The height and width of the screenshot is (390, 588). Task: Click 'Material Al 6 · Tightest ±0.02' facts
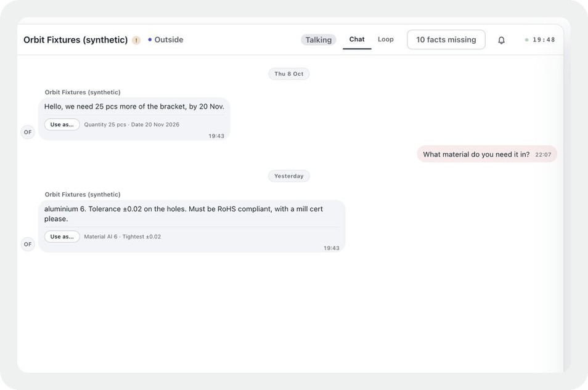coord(122,237)
